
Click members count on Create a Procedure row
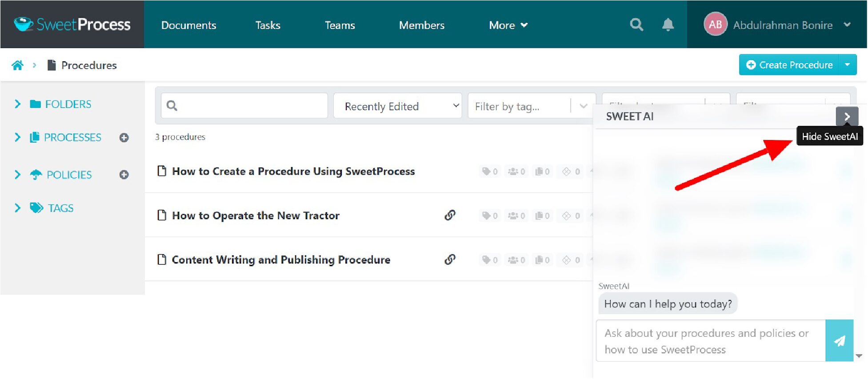point(516,172)
